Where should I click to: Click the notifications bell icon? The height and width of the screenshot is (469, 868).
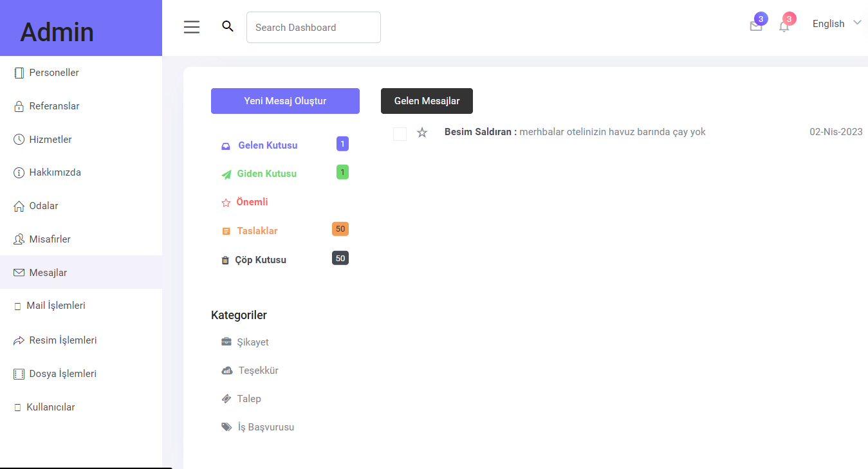[784, 27]
